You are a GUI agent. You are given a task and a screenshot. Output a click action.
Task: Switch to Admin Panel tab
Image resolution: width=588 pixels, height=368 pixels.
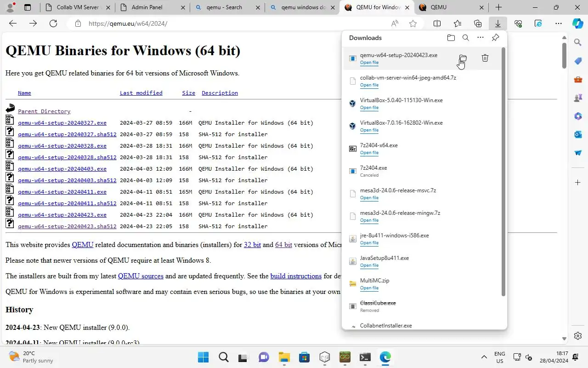pyautogui.click(x=152, y=7)
